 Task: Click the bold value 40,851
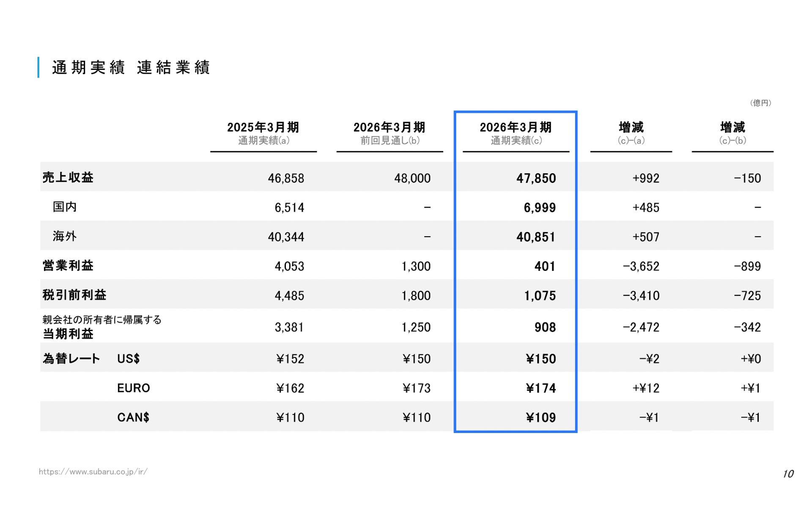536,237
